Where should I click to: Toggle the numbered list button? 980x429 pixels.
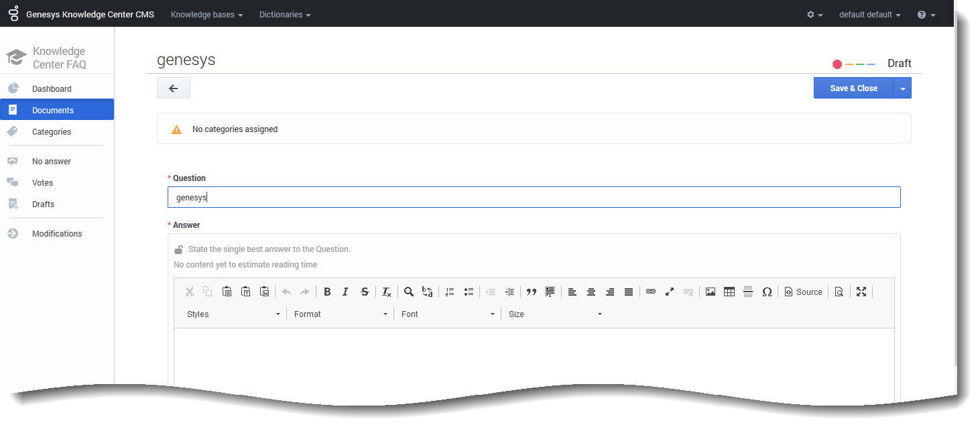point(450,292)
